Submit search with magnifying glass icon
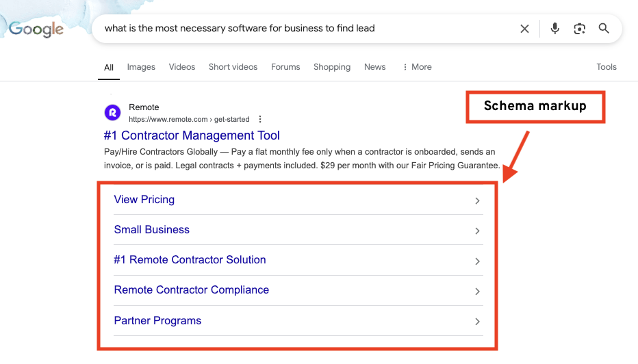The width and height of the screenshot is (638, 364). click(x=604, y=29)
